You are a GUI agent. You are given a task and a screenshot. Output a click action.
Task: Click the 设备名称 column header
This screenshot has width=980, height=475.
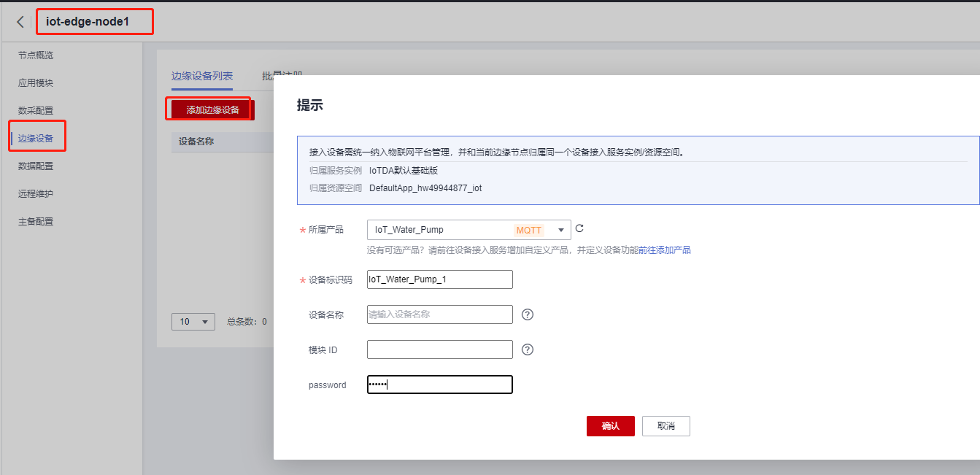coord(196,142)
